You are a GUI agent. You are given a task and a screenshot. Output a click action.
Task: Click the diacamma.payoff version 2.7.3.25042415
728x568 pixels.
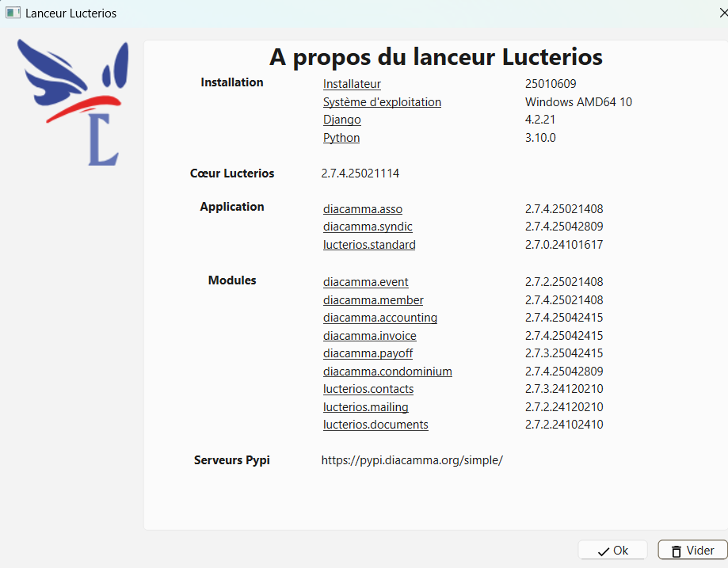pyautogui.click(x=564, y=353)
